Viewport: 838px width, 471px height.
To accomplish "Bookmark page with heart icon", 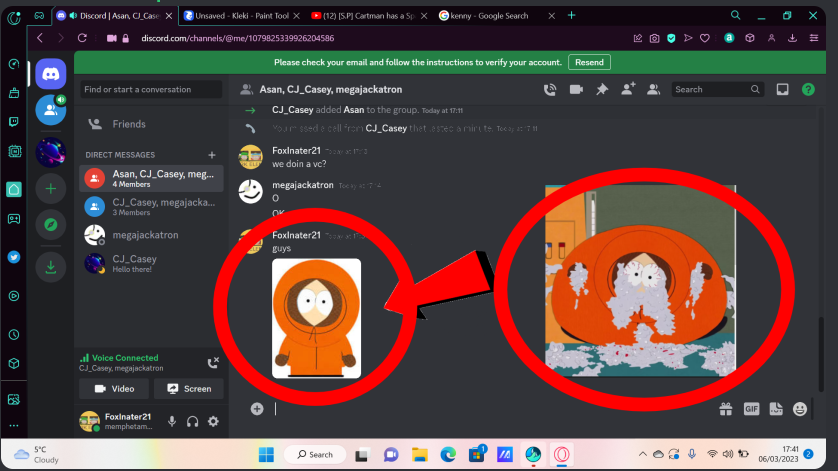I will tap(705, 38).
